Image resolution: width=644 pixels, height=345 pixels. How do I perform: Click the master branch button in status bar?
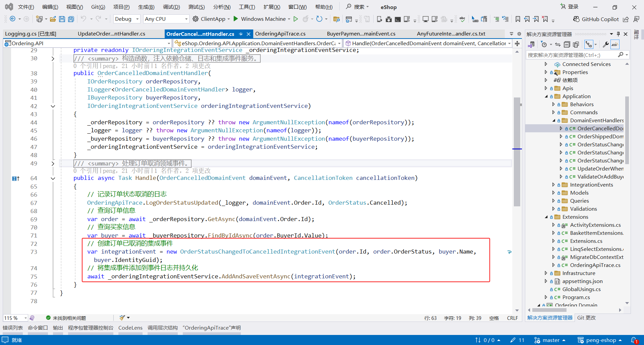pos(550,340)
